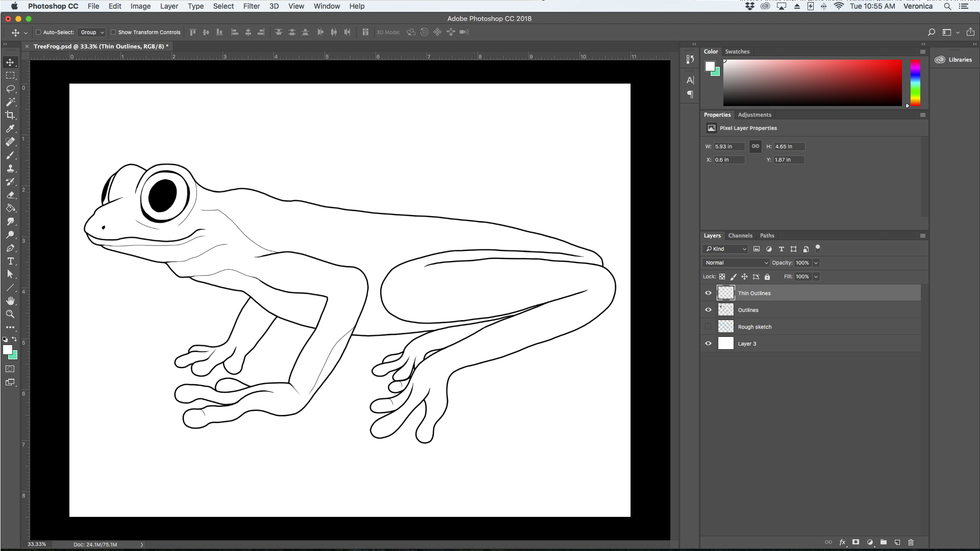
Task: Open the Opacity slider dropdown arrow
Action: tap(816, 263)
